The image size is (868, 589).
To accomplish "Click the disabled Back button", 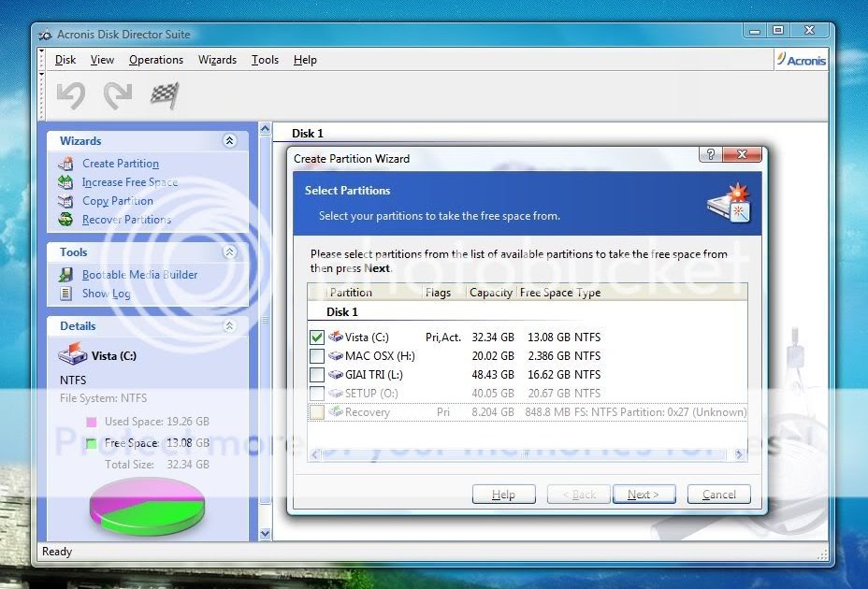I will (578, 495).
